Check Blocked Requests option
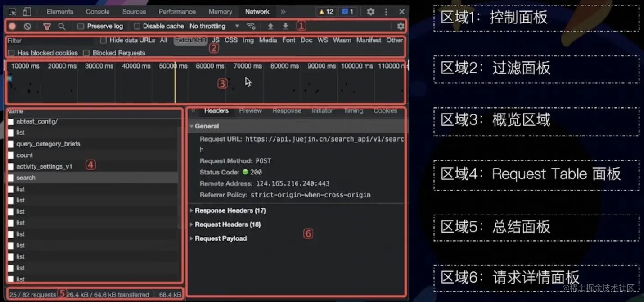 [86, 53]
